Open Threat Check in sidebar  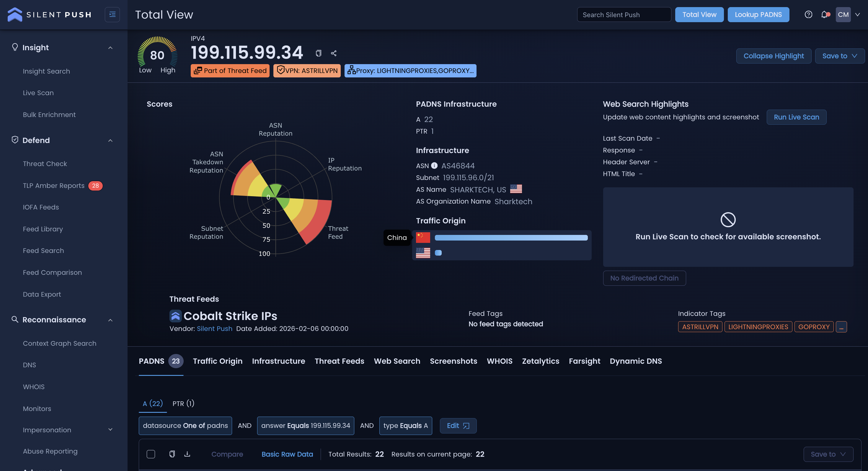pos(45,163)
